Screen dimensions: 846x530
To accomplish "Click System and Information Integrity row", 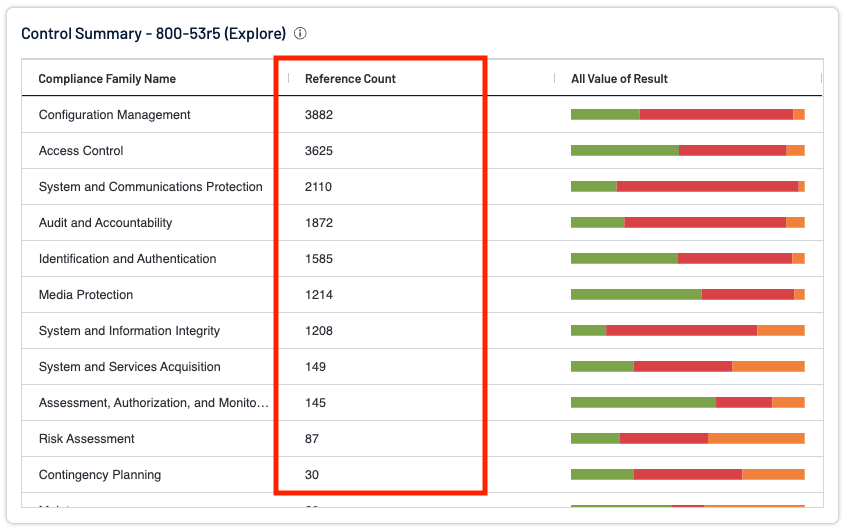I will click(129, 331).
